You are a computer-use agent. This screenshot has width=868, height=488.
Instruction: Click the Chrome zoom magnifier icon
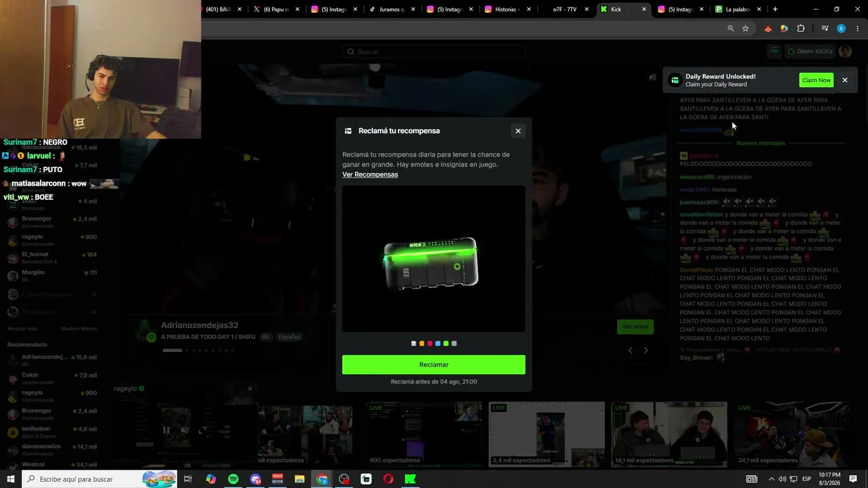click(x=730, y=28)
